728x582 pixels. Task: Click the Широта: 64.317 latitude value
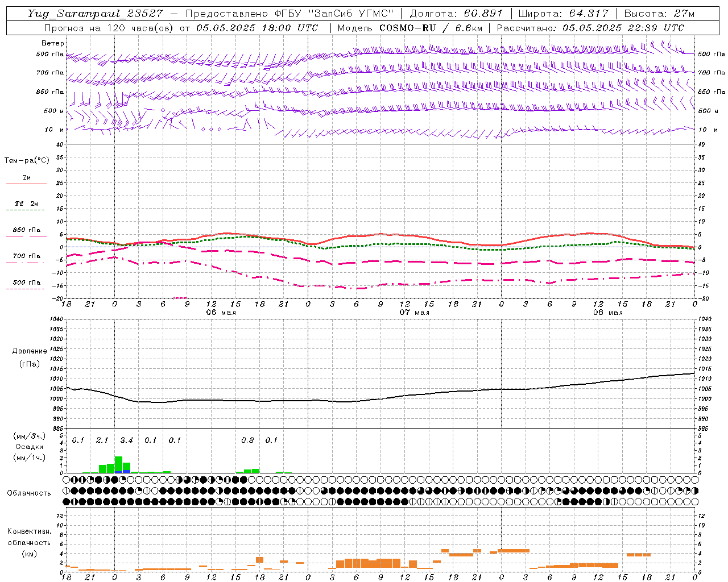[x=563, y=14]
